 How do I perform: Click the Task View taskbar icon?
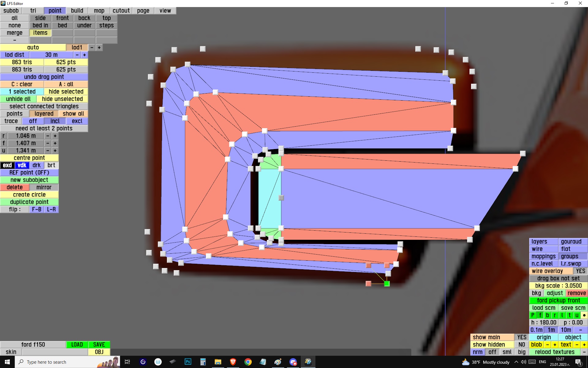click(127, 362)
